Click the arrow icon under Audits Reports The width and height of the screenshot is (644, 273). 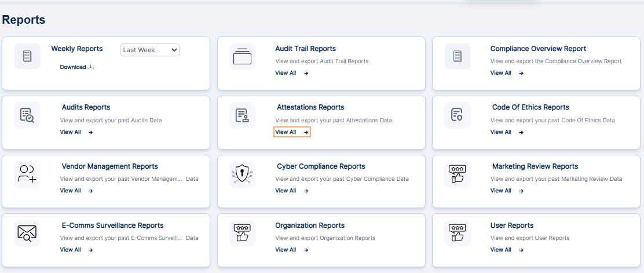click(91, 132)
